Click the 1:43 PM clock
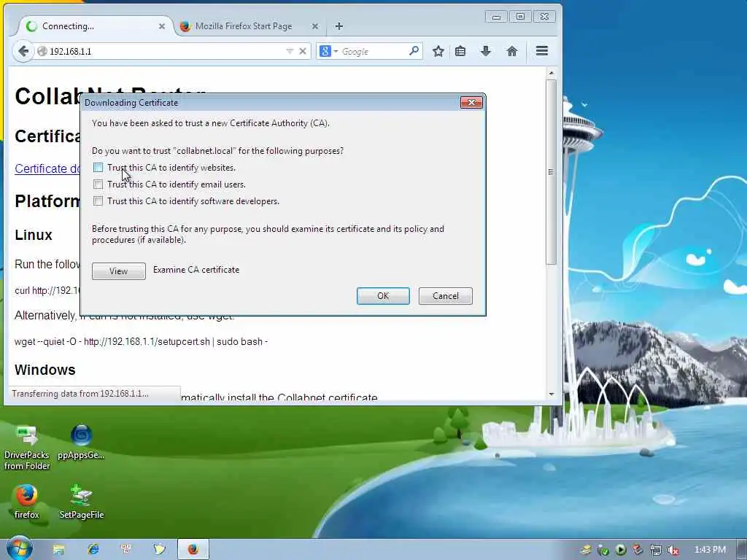 (x=710, y=550)
